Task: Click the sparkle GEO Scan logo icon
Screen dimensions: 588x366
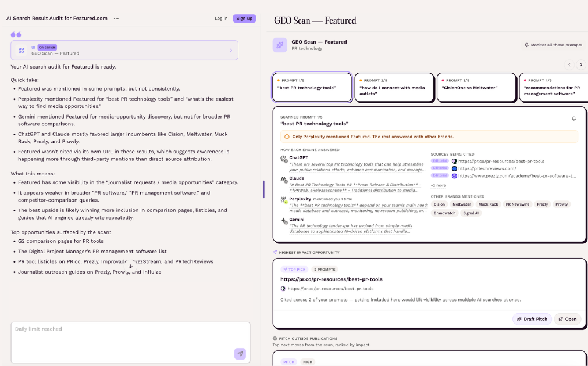Action: click(x=280, y=45)
